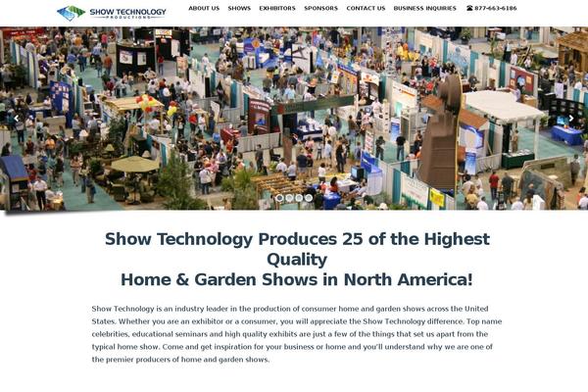Advance the slideshow with the right arrow
This screenshot has width=588, height=392.
571,119
